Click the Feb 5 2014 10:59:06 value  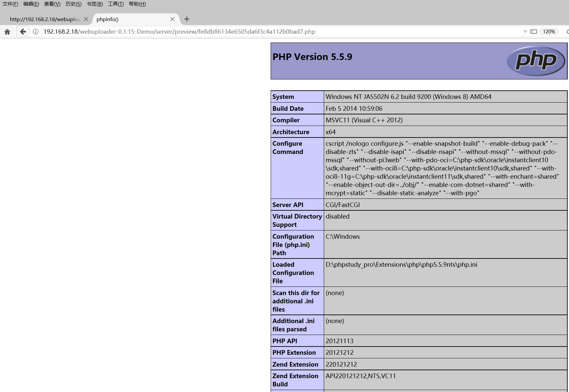coord(354,108)
